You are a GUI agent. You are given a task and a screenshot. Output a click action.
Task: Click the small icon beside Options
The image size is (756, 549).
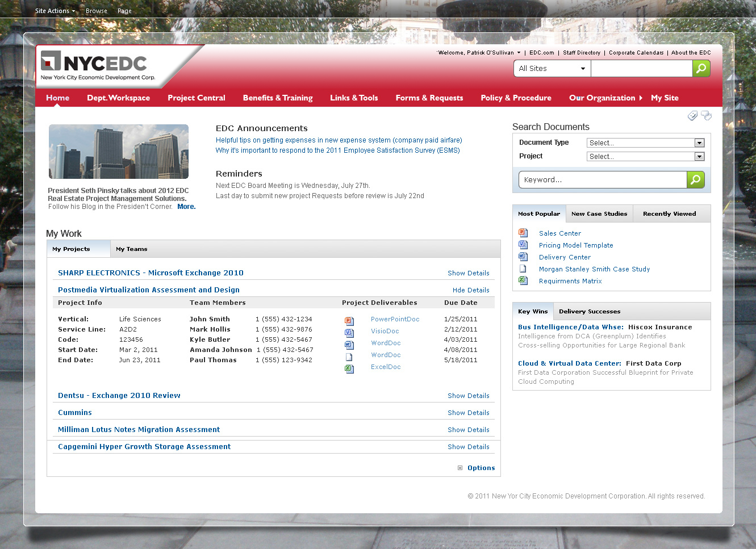[x=460, y=468]
